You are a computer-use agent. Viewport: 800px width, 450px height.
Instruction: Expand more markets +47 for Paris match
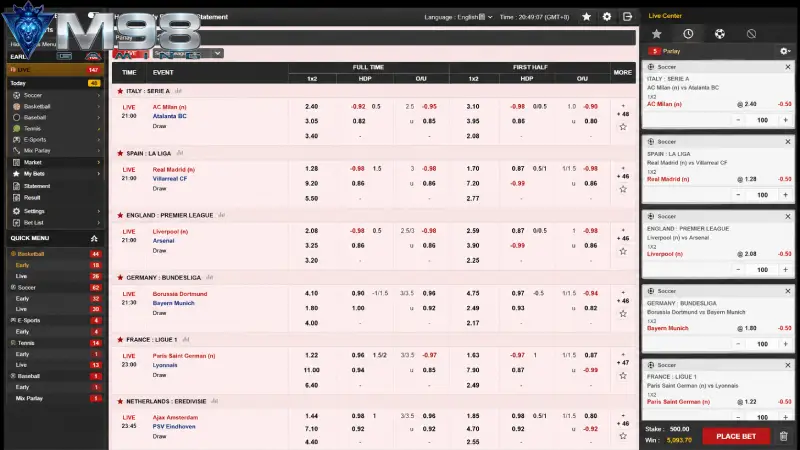click(x=622, y=363)
